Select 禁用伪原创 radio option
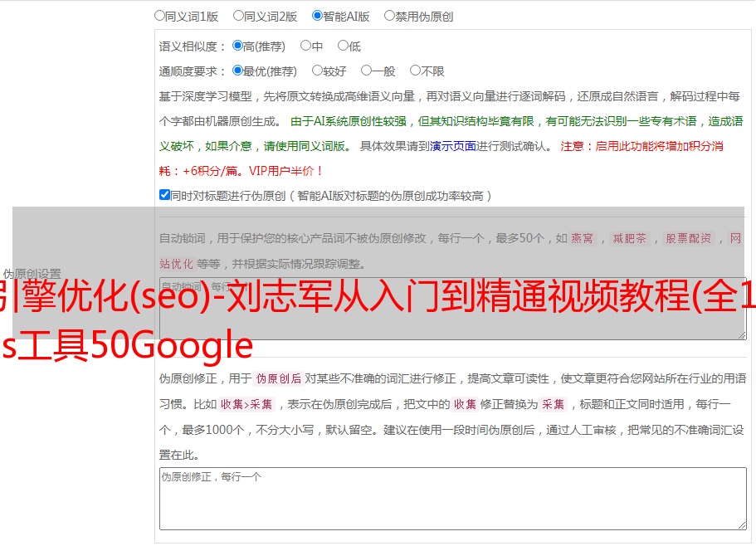The image size is (756, 546). click(x=389, y=16)
